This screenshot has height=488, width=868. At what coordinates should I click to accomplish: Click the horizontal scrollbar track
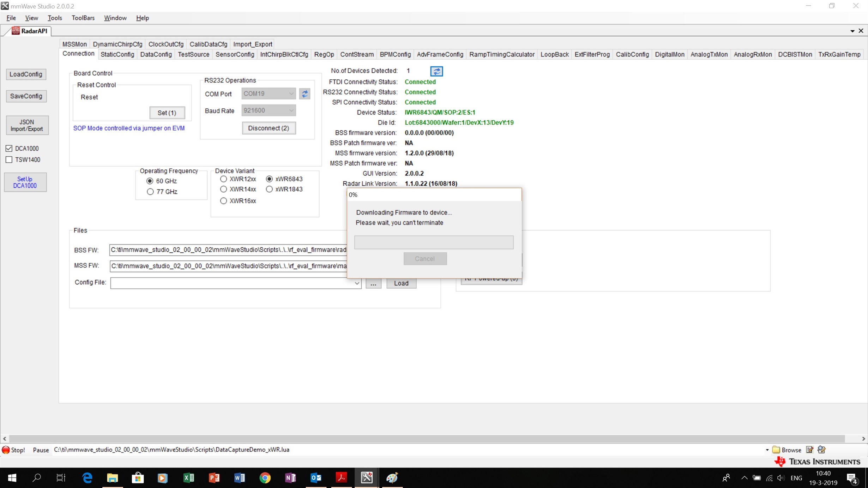[x=427, y=439]
